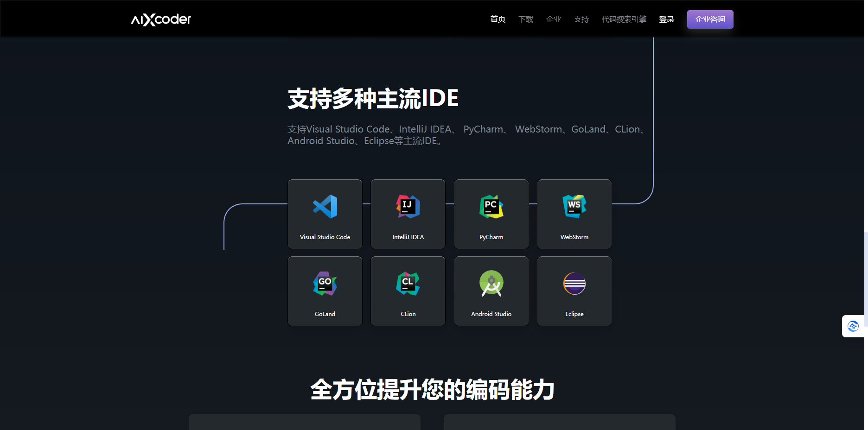Click the Visual Studio Code card
This screenshot has width=868, height=430.
325,214
